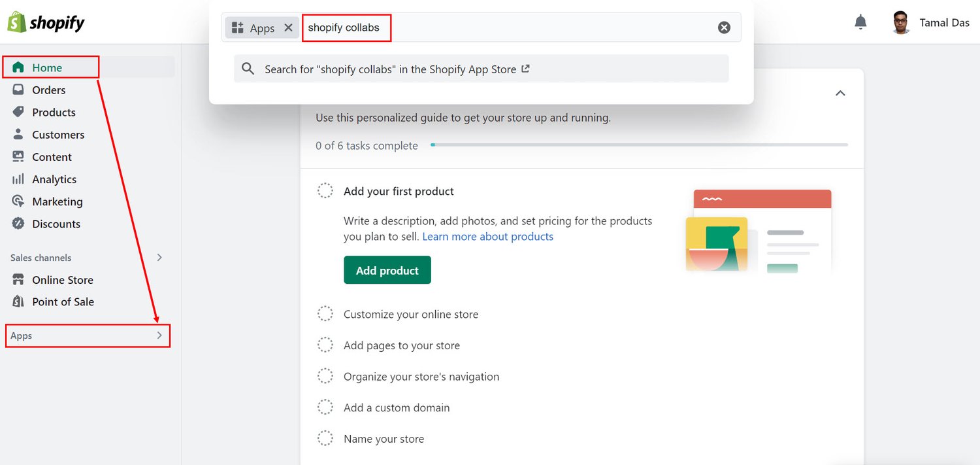This screenshot has width=980, height=465.
Task: Click the product illustration thumbnail
Action: coord(759,231)
